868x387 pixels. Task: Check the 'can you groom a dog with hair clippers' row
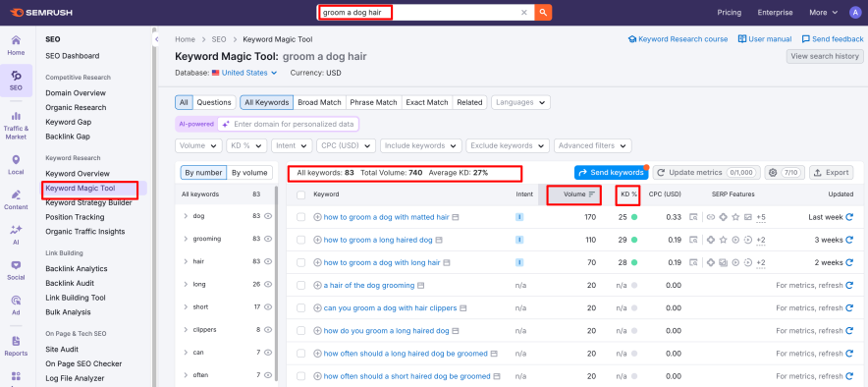click(301, 307)
